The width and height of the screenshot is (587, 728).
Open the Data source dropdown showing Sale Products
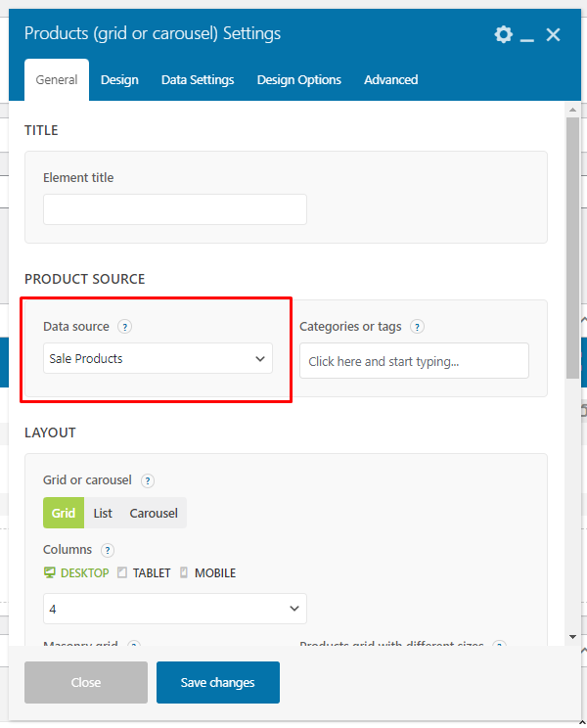pyautogui.click(x=158, y=358)
